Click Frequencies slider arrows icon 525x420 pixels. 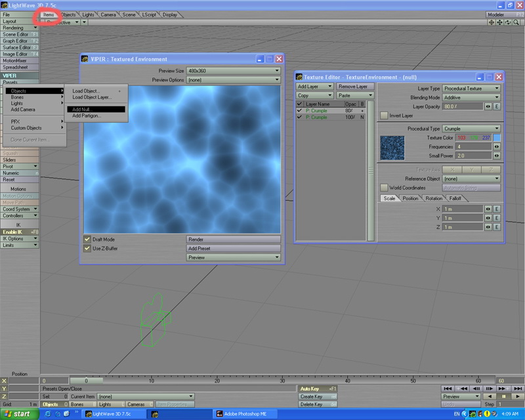[497, 147]
